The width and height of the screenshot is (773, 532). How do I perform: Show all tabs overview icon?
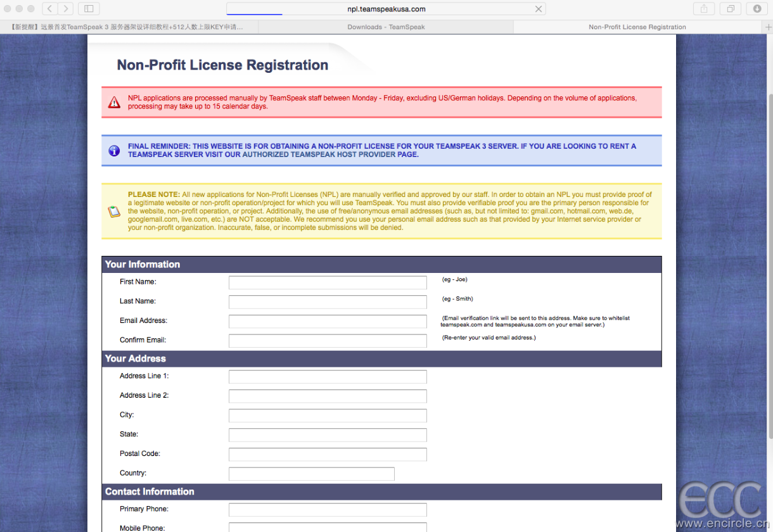731,9
